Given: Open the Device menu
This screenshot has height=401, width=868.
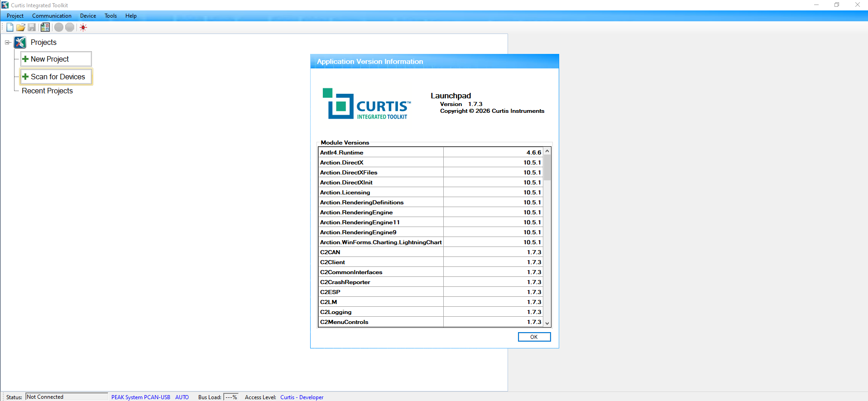Looking at the screenshot, I should tap(88, 16).
